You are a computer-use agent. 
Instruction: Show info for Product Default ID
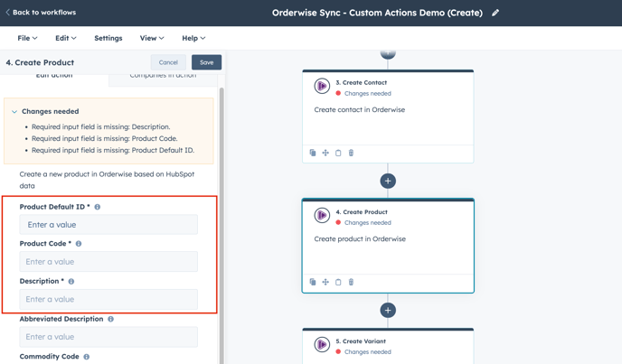pos(98,207)
